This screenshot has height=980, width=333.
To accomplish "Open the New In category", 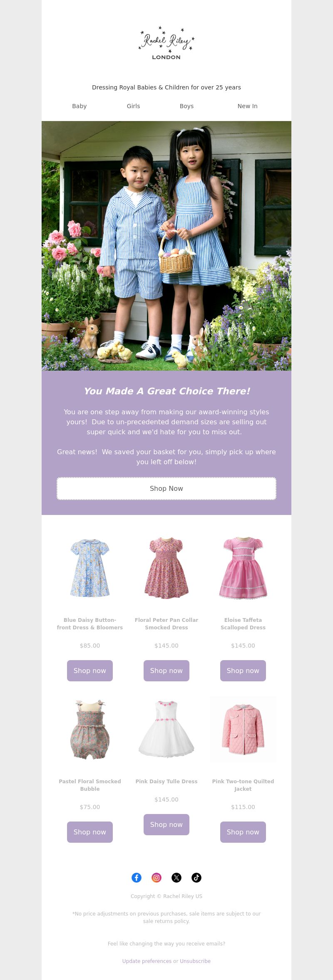I will tap(248, 106).
